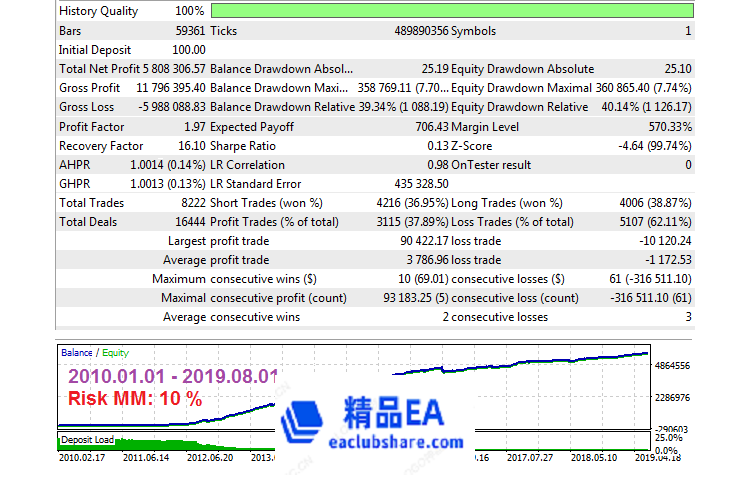The width and height of the screenshot is (750, 480).
Task: Click the 2010.01.01 - 2019.08.01 date range
Action: click(x=172, y=377)
